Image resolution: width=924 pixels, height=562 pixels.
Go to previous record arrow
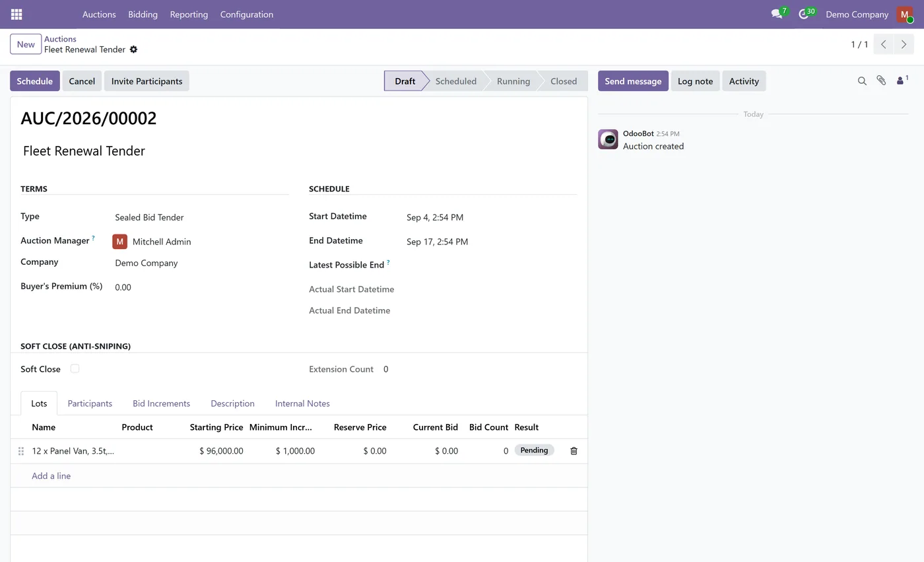[884, 44]
